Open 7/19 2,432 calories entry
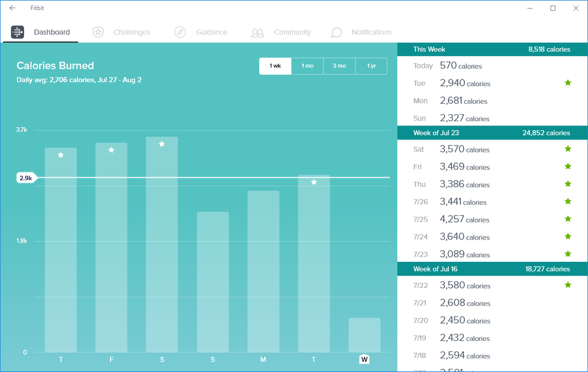588x372 pixels. (493, 338)
